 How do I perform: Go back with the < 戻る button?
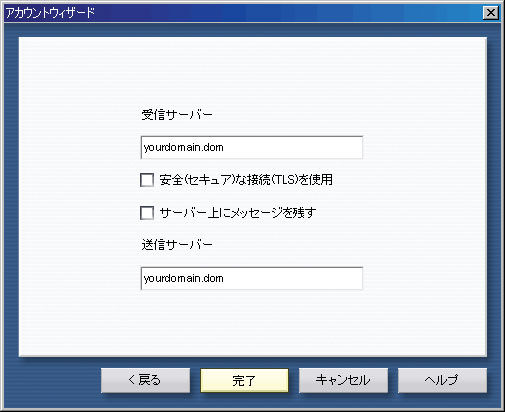145,380
